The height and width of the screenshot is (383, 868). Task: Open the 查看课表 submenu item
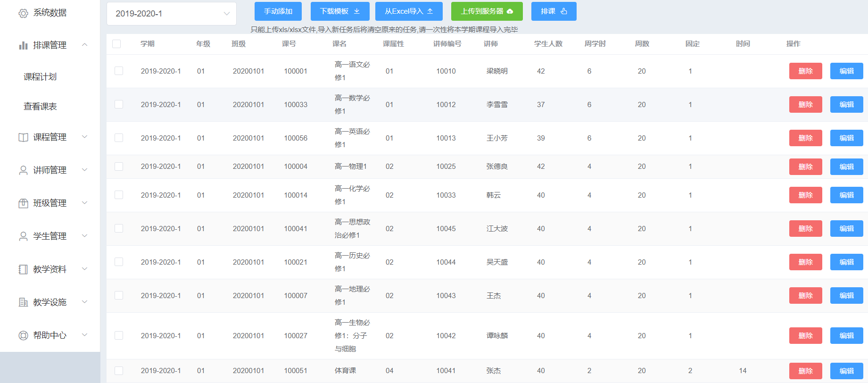(x=40, y=107)
